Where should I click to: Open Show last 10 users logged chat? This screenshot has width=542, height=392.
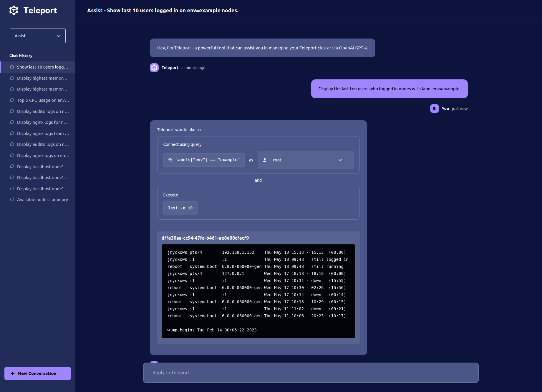42,67
